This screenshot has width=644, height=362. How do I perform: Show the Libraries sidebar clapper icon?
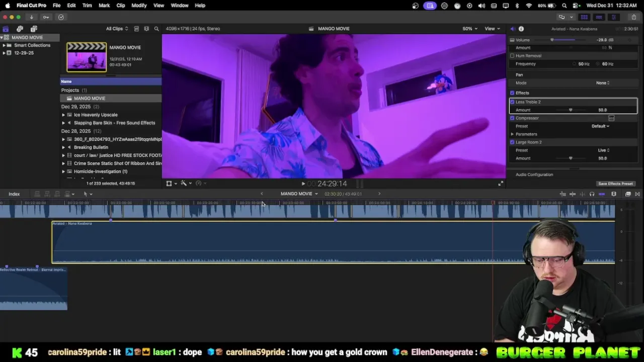coord(6,29)
